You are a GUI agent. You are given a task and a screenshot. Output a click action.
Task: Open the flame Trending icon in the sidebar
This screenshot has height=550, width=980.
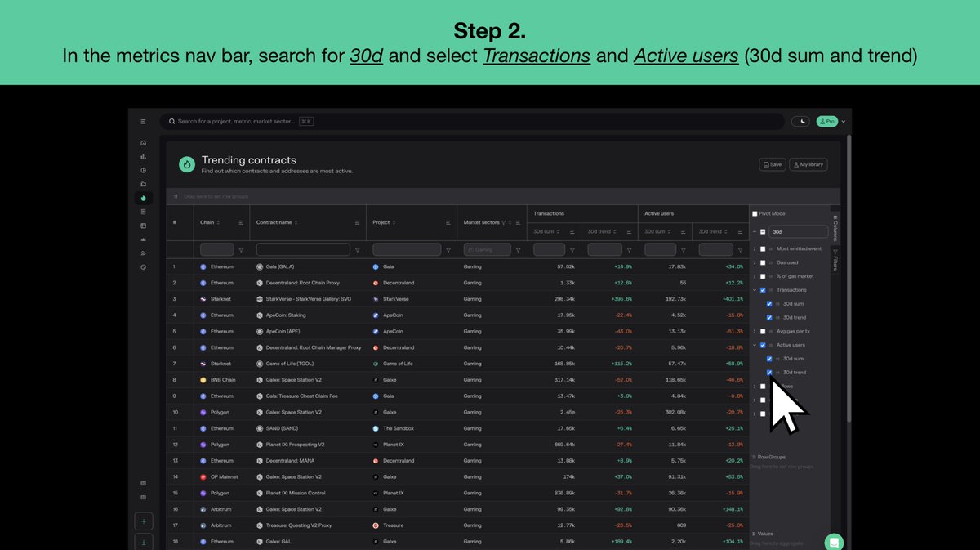144,198
